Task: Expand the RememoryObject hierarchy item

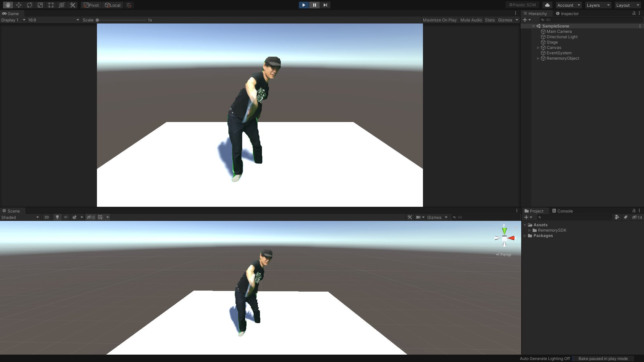Action: 538,58
